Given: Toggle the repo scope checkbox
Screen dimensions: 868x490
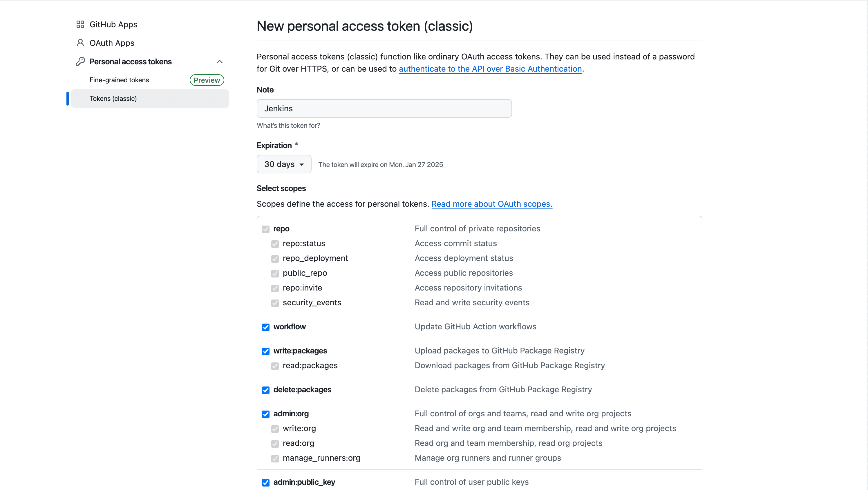Looking at the screenshot, I should 266,229.
